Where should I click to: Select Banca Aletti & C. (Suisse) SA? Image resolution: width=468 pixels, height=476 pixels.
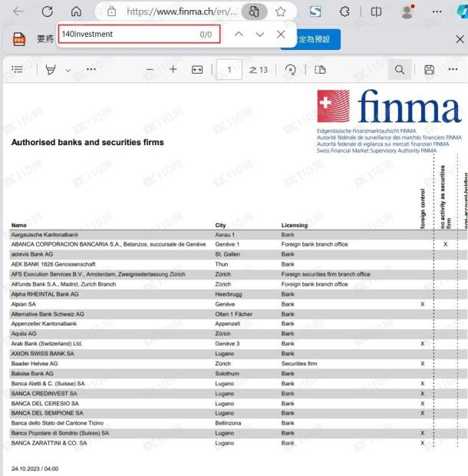48,384
